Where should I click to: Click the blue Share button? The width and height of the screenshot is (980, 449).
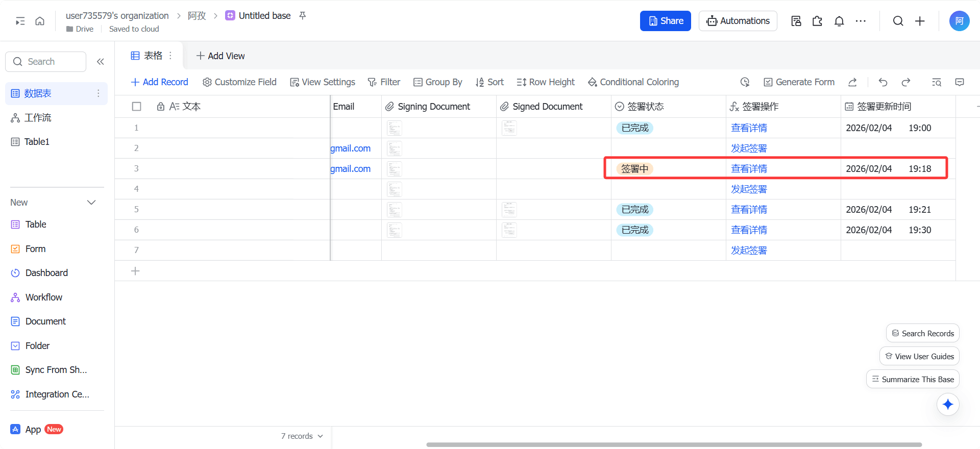click(x=665, y=21)
